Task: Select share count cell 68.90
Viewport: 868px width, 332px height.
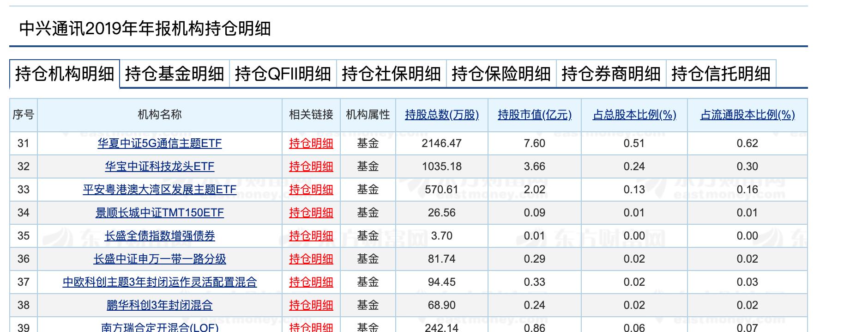Action: (x=442, y=305)
